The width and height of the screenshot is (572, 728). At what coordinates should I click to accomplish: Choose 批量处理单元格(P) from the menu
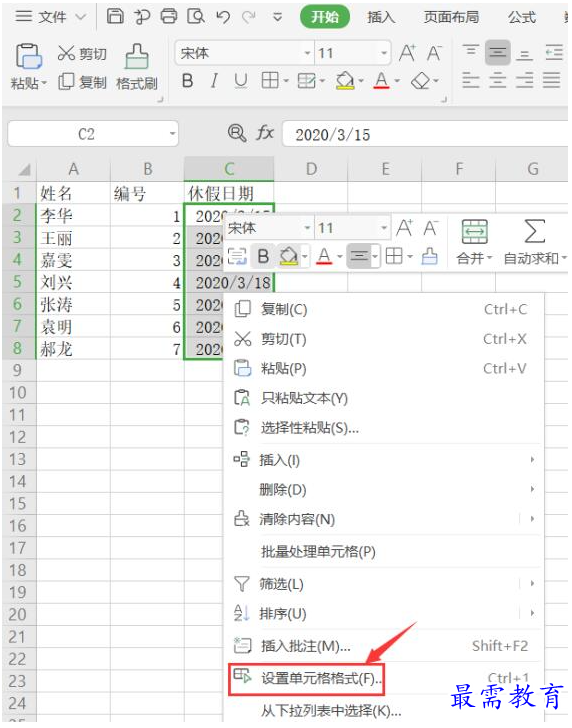pyautogui.click(x=384, y=552)
